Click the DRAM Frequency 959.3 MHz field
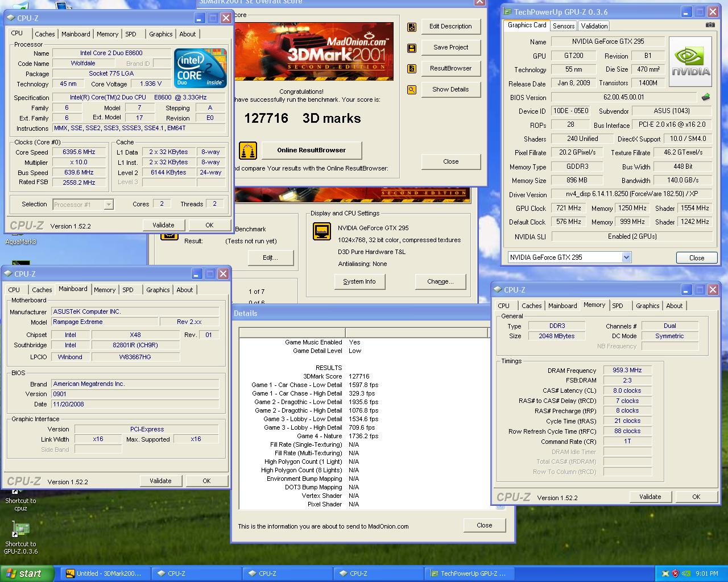The image size is (728, 582). coord(627,371)
